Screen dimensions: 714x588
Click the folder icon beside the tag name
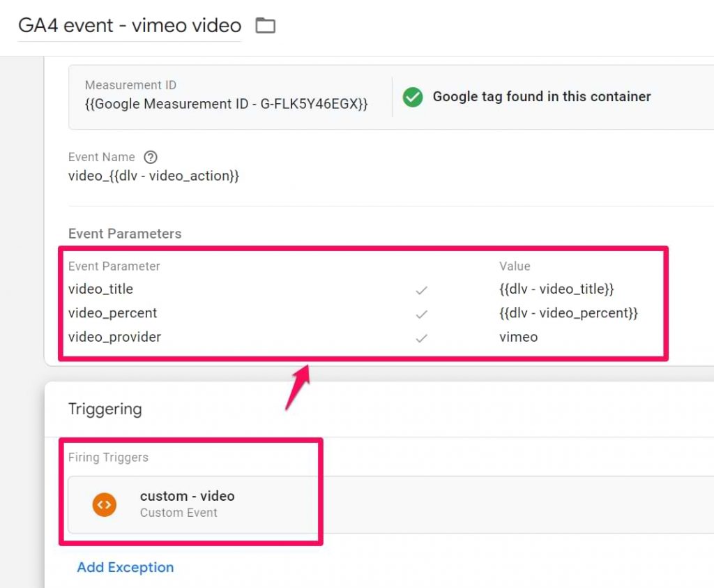266,24
